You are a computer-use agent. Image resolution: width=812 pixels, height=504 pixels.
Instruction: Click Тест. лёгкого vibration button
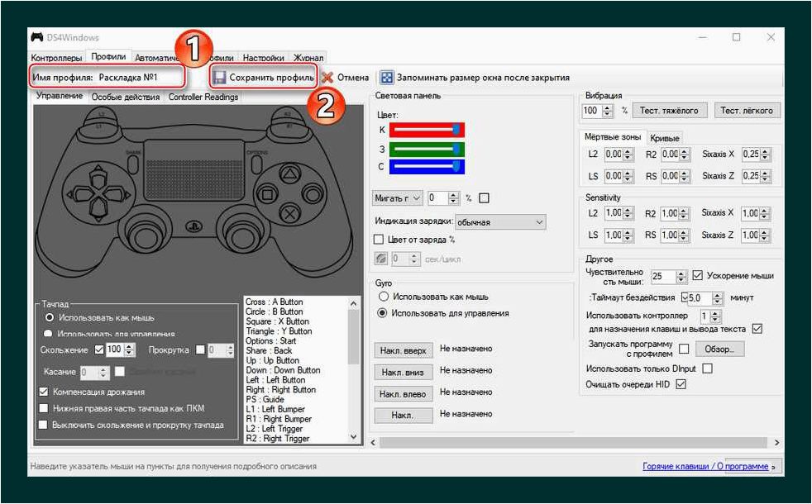(x=747, y=110)
